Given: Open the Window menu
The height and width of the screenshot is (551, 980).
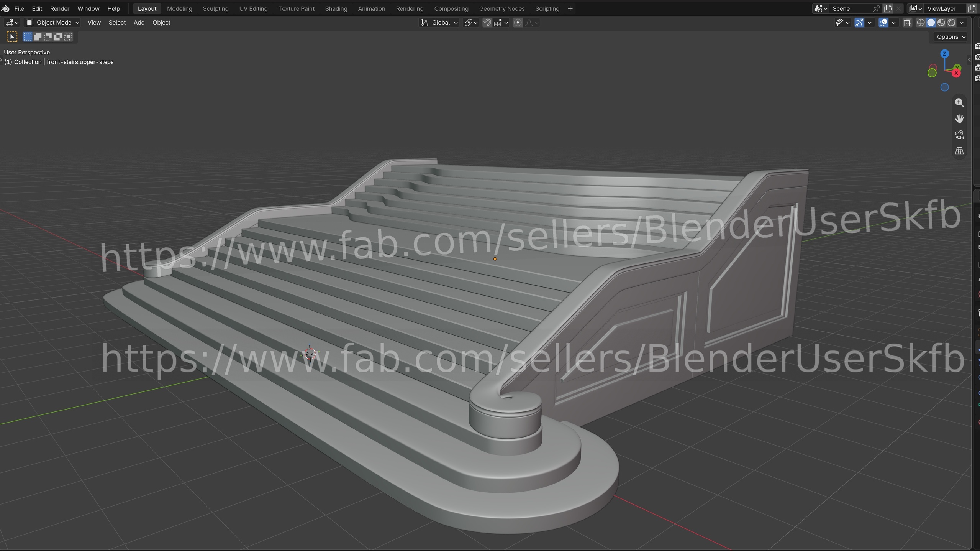Looking at the screenshot, I should pyautogui.click(x=88, y=8).
